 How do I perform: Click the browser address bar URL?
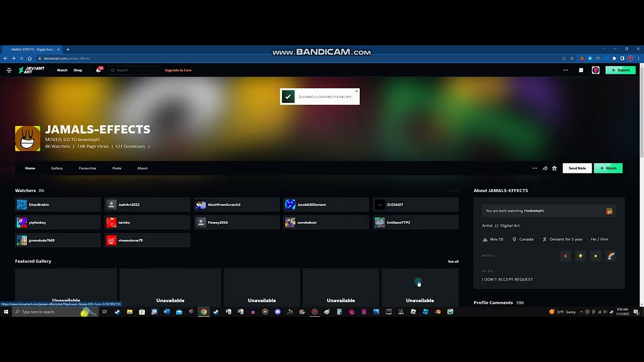click(66, 58)
